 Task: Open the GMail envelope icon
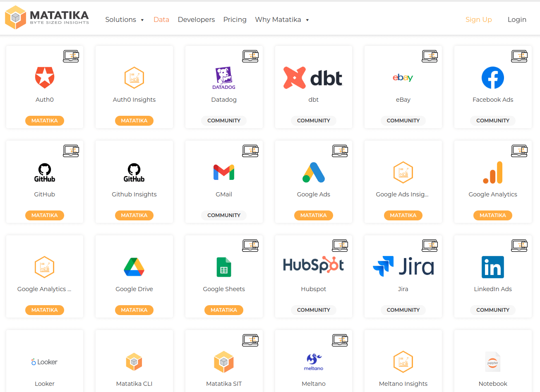[224, 172]
